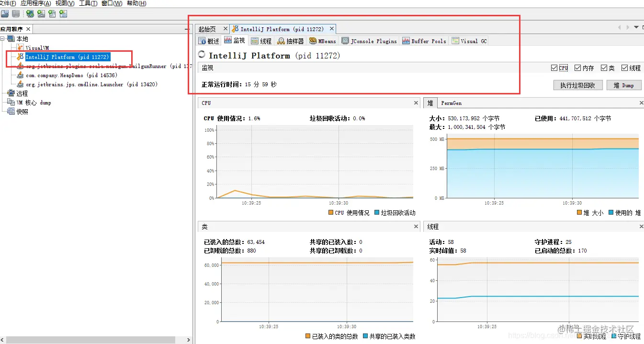The image size is (644, 344).
Task: Switch to the PermGen tab
Action: 452,103
